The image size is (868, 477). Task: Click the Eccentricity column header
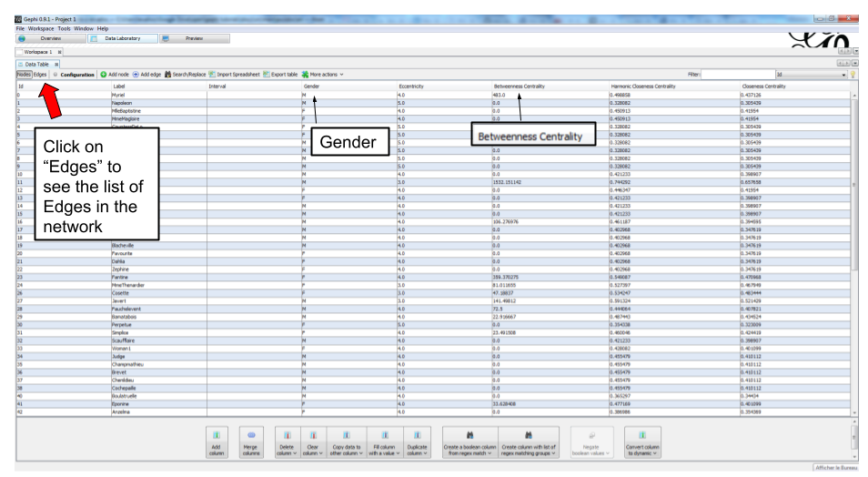[x=444, y=86]
